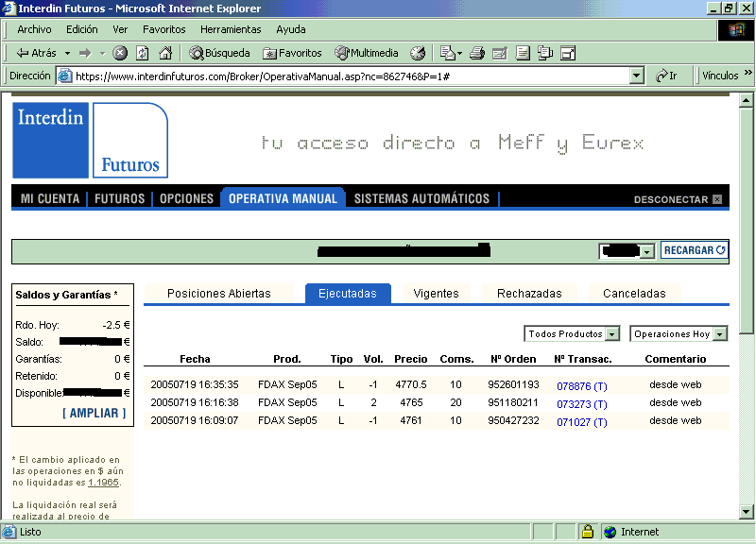The image size is (756, 544).
Task: Click order number 951180211
Action: click(512, 402)
